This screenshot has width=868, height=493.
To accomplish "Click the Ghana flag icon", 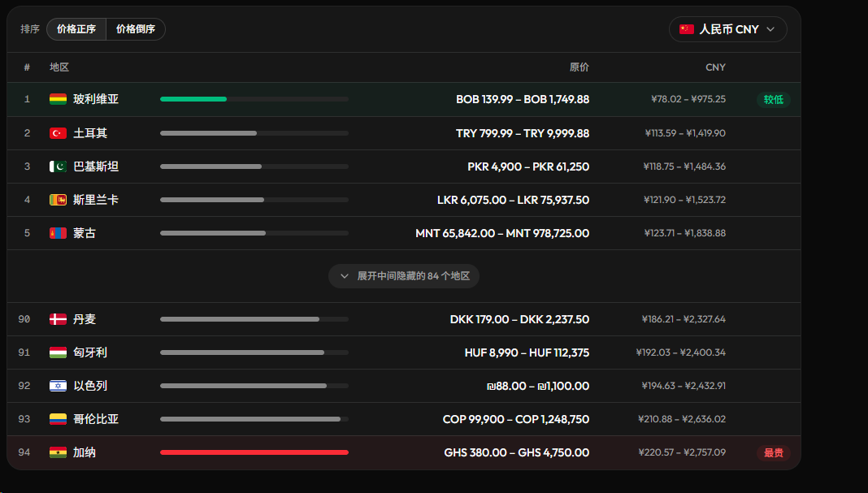I will [59, 452].
